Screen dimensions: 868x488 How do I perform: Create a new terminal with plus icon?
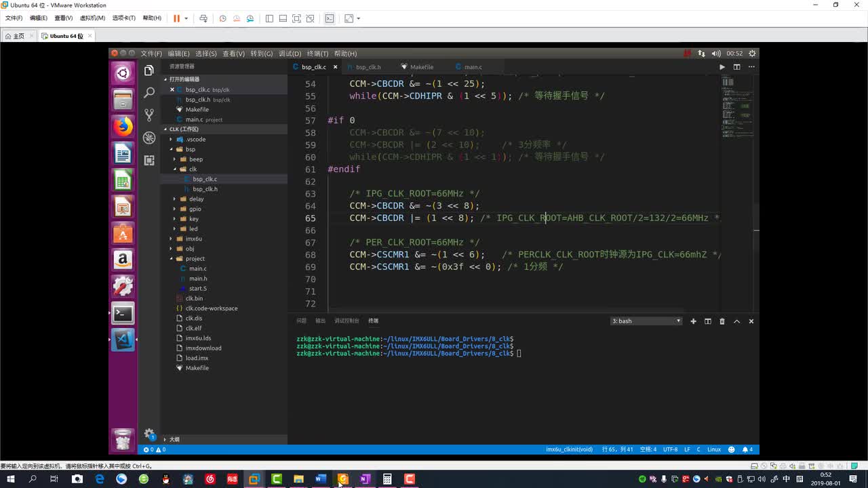[x=693, y=321]
